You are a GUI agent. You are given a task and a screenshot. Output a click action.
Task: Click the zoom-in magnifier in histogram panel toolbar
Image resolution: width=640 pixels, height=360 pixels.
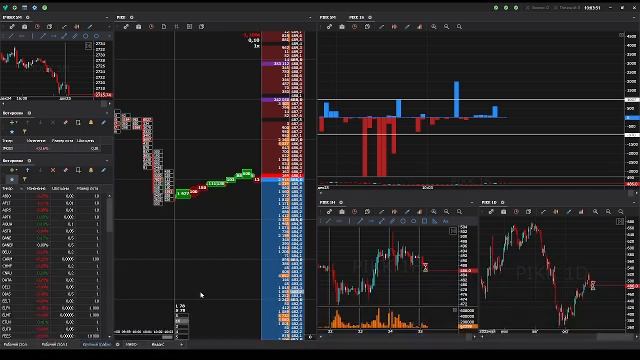(x=433, y=27)
